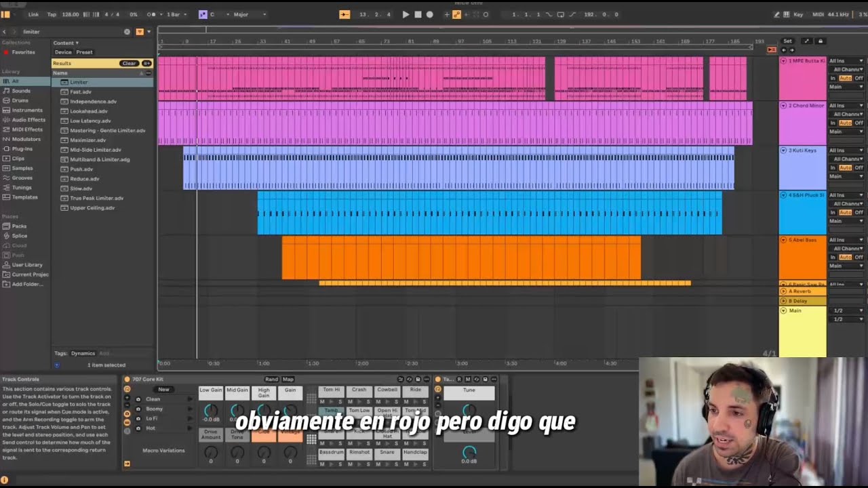Unfold the Main track
The width and height of the screenshot is (868, 488).
tap(784, 310)
